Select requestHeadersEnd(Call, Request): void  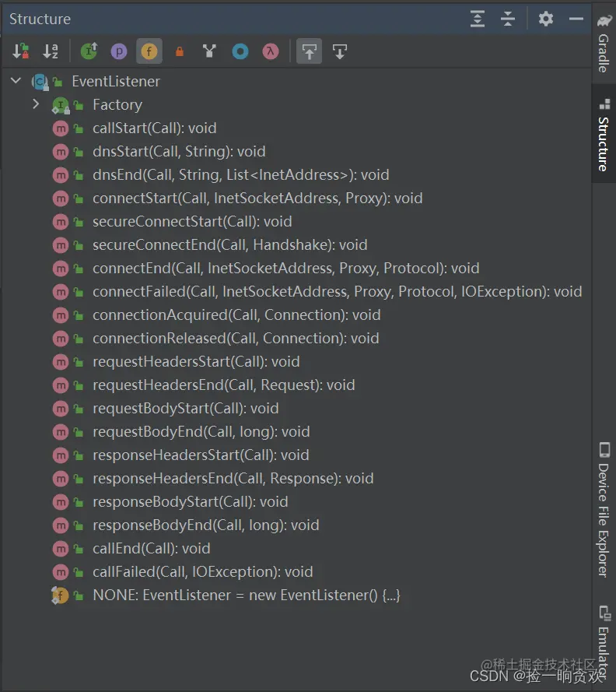[223, 386]
